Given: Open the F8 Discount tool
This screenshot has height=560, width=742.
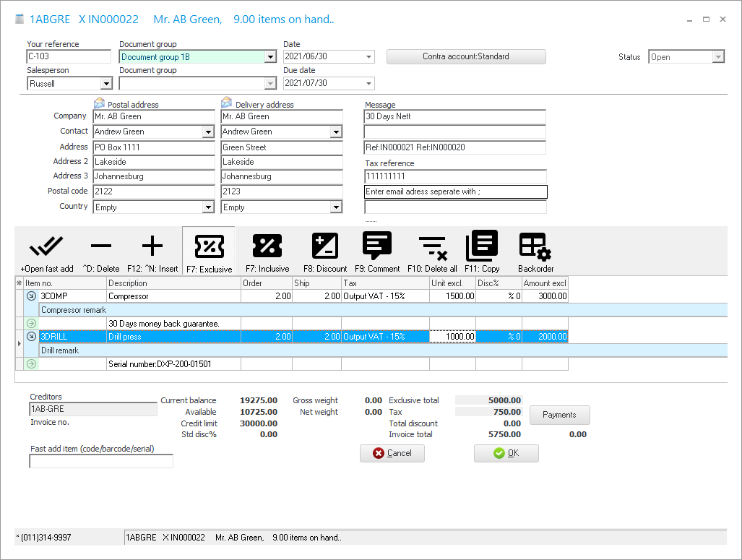Looking at the screenshot, I should click(x=325, y=247).
